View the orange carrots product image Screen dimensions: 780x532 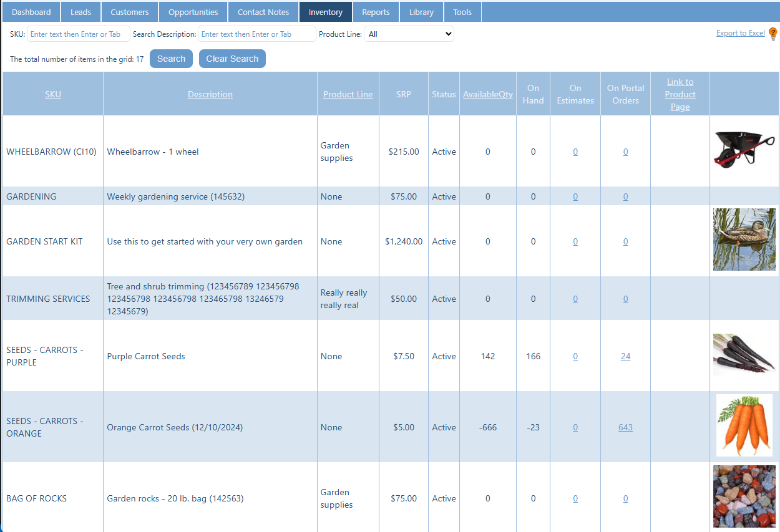(x=744, y=425)
